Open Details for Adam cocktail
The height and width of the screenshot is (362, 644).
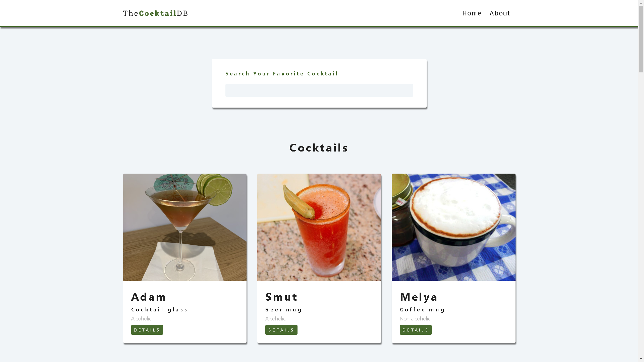(x=147, y=330)
